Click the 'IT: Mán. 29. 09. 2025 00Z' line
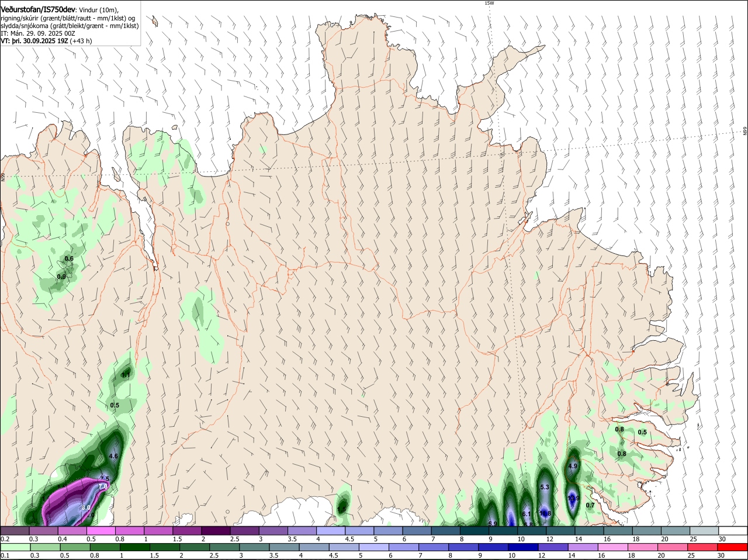The width and height of the screenshot is (748, 560). coord(38,34)
